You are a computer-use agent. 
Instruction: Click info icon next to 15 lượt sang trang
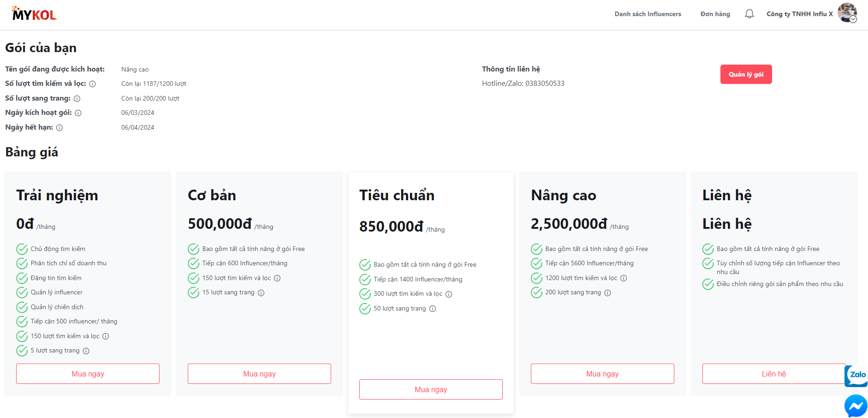coord(261,293)
